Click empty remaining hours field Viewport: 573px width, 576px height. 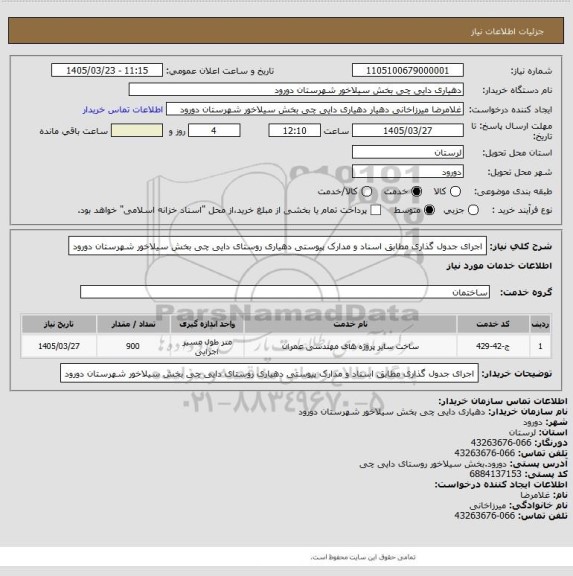137,130
